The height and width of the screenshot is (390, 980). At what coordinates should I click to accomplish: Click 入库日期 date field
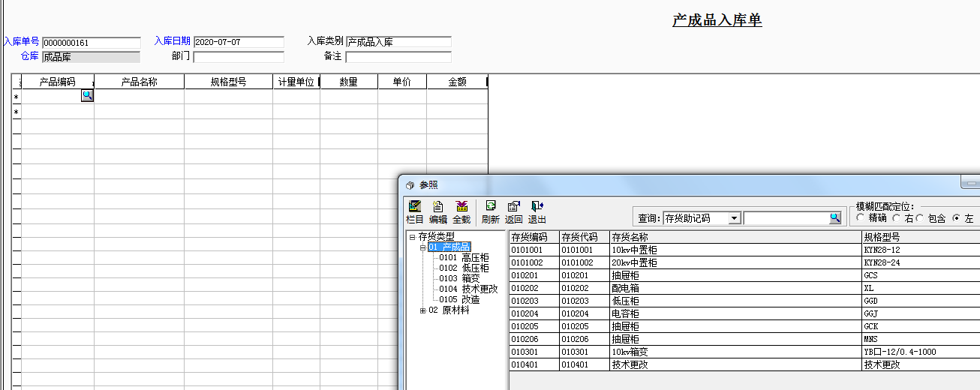[239, 43]
